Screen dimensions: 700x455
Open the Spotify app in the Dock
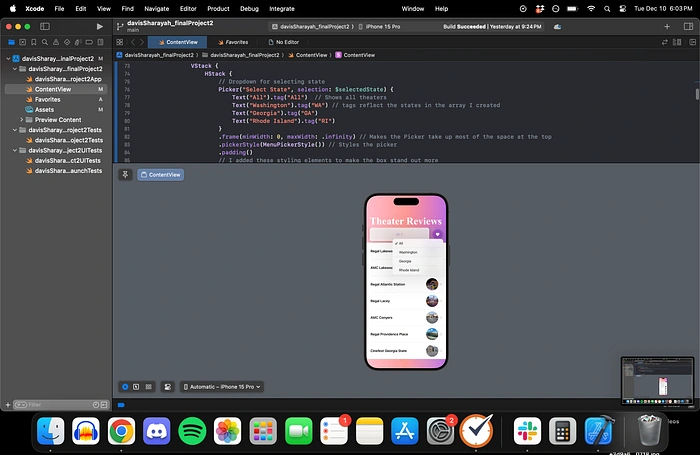click(x=192, y=431)
